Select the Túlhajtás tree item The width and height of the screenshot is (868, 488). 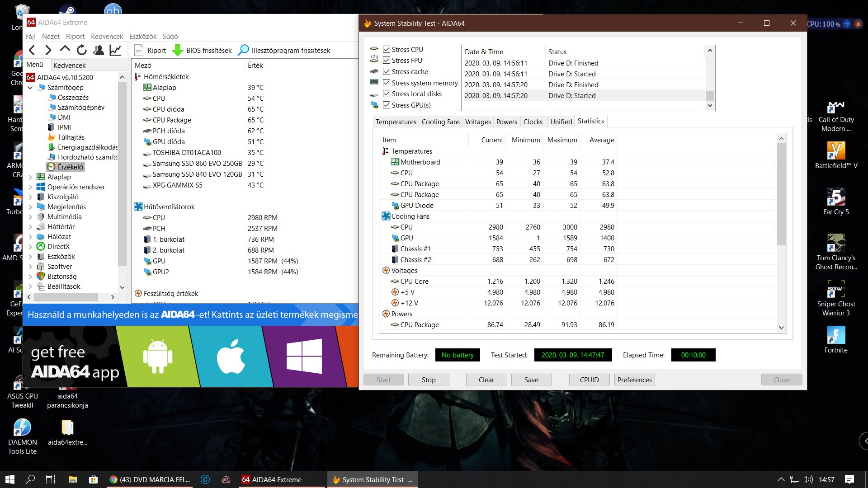point(66,137)
